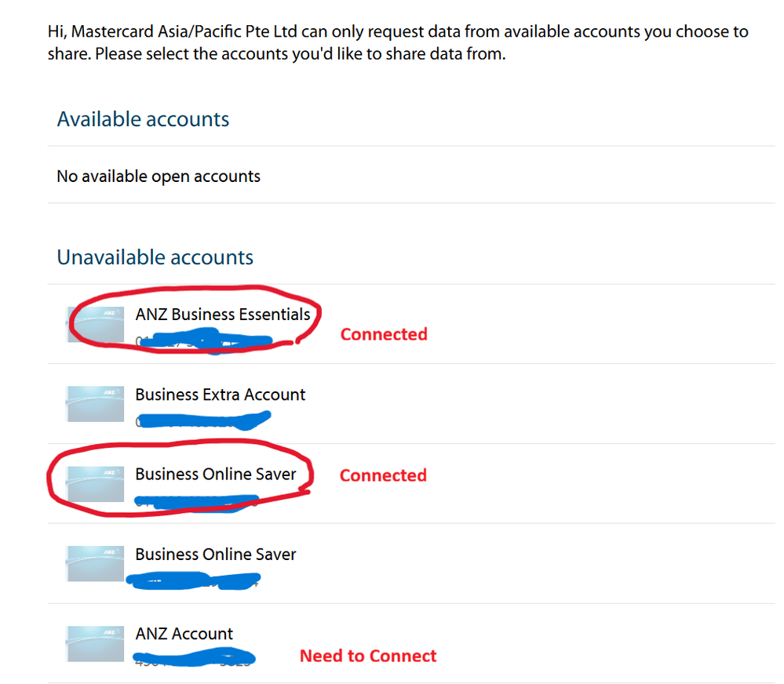This screenshot has width=784, height=684.
Task: Click redacted number under ANZ Business Essentials
Action: click(x=205, y=340)
